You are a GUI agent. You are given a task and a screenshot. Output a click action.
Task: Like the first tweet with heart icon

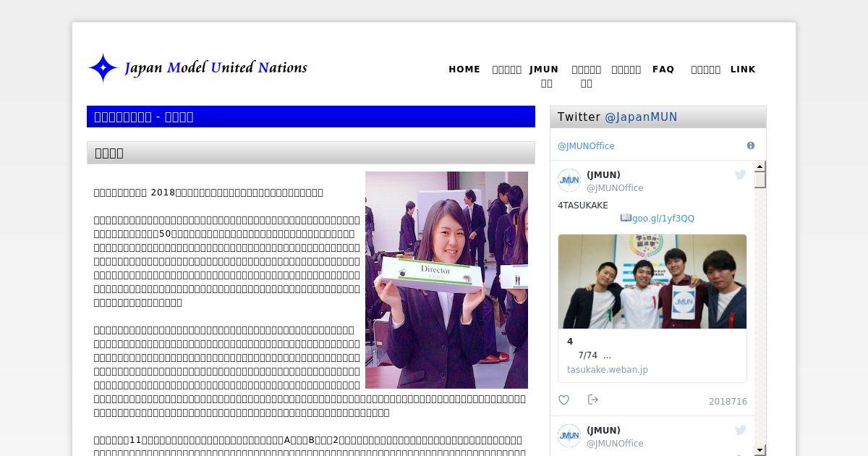coord(564,400)
